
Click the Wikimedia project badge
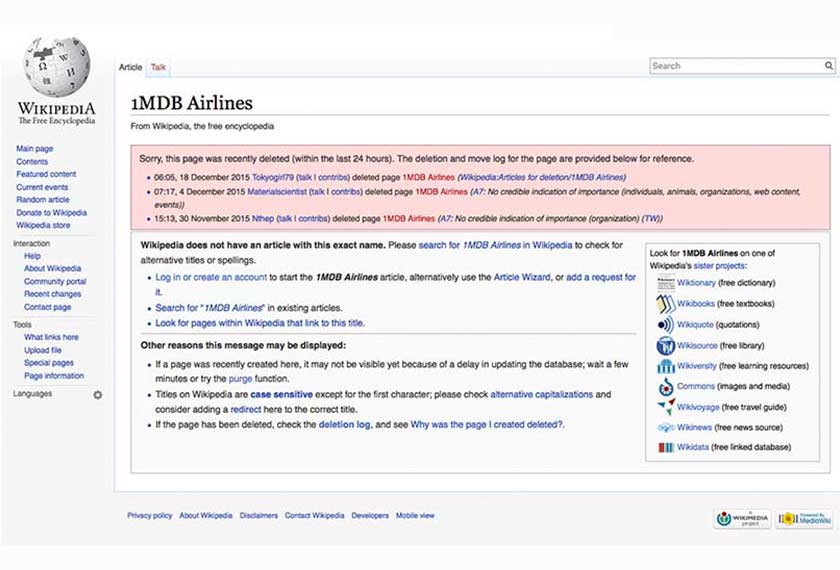[x=742, y=519]
